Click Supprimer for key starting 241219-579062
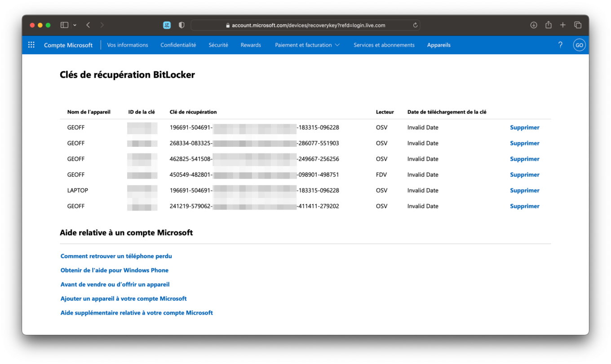The width and height of the screenshot is (611, 364). click(525, 206)
